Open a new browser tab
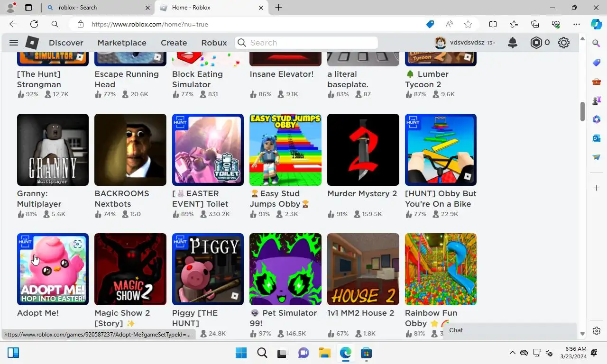The height and width of the screenshot is (364, 607). (278, 8)
